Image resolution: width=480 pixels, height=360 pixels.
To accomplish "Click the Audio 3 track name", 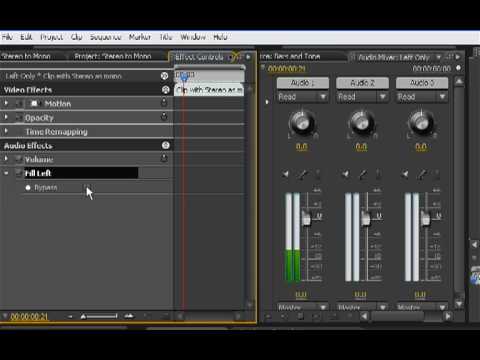I will [422, 83].
